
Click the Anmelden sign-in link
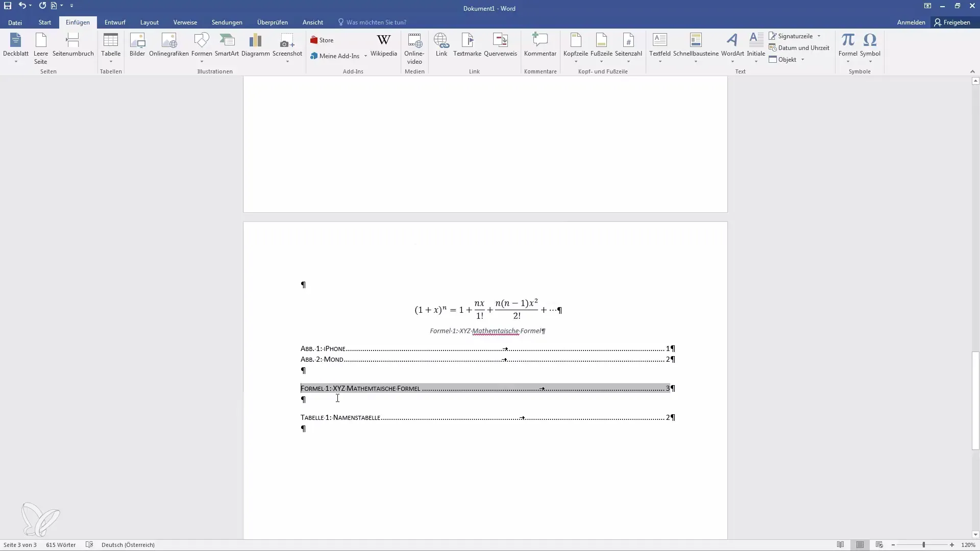[911, 22]
